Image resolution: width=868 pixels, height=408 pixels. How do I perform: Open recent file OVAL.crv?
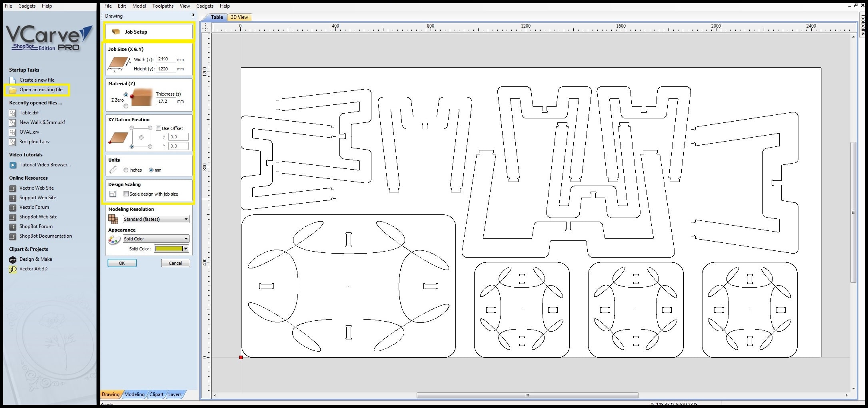(x=29, y=132)
